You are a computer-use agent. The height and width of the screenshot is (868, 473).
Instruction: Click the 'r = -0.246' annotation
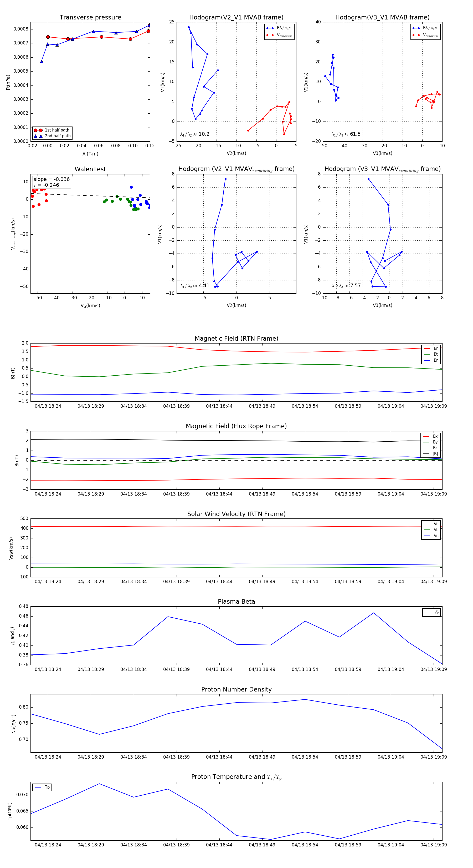point(47,185)
